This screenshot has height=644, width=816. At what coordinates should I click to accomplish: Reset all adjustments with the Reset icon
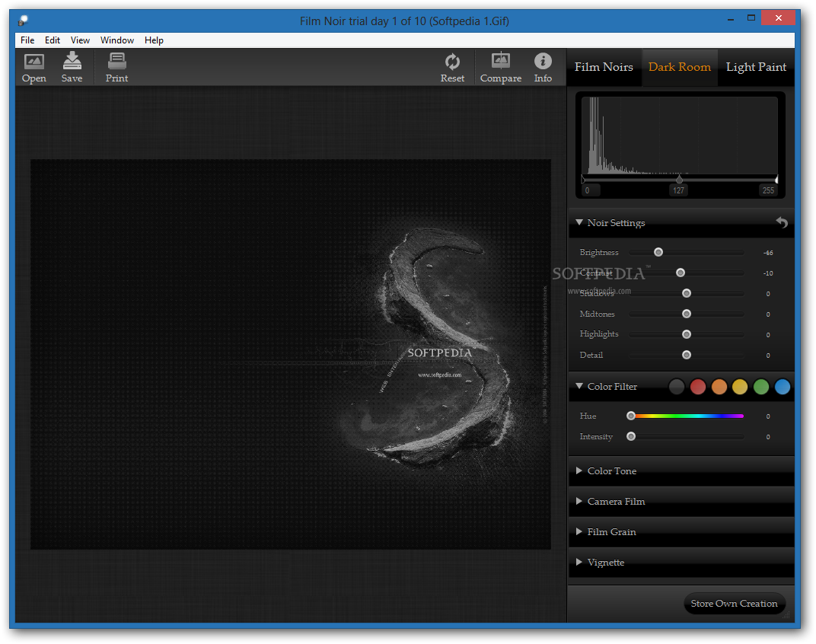pyautogui.click(x=452, y=68)
